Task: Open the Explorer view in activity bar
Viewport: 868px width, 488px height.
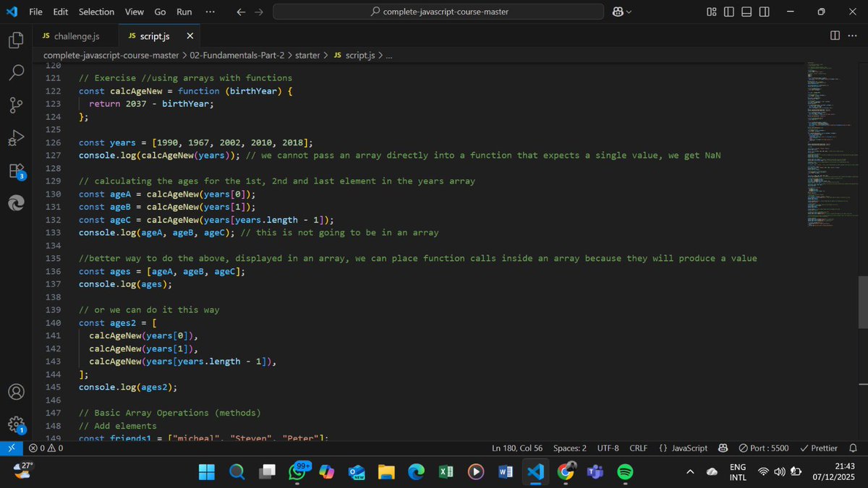Action: click(x=16, y=40)
